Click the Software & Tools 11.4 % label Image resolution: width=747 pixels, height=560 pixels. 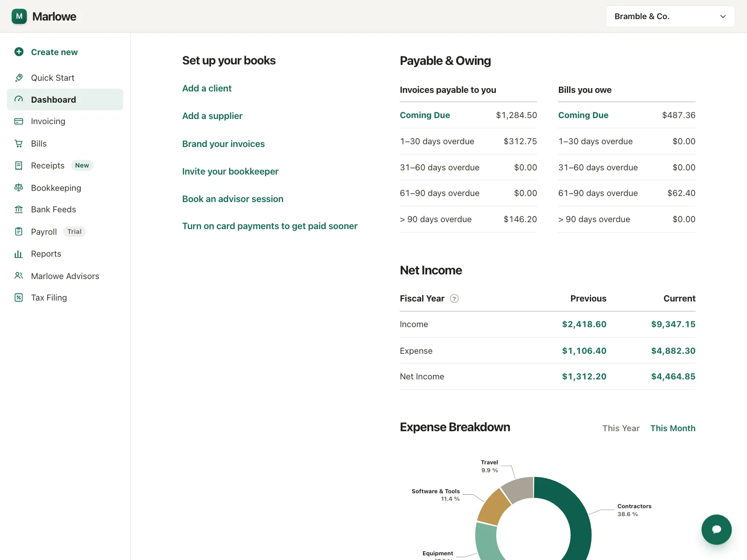[x=436, y=495]
